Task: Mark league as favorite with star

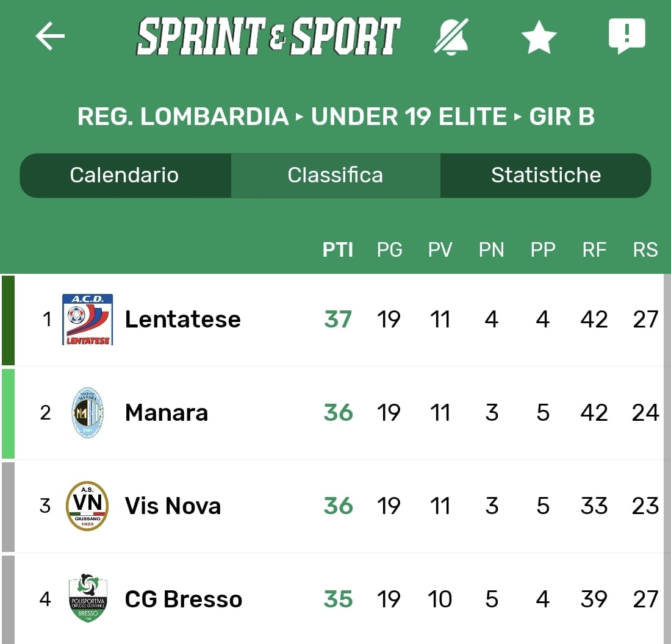Action: [539, 38]
